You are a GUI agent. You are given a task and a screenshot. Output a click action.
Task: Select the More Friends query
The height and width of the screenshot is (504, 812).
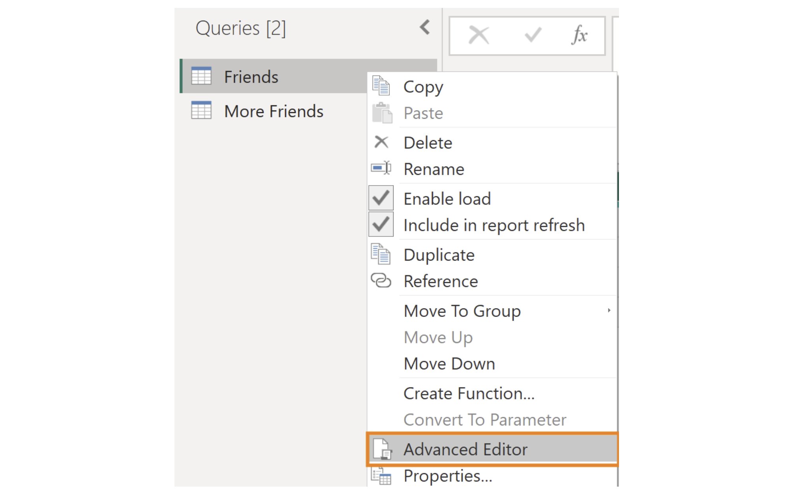[x=273, y=111]
